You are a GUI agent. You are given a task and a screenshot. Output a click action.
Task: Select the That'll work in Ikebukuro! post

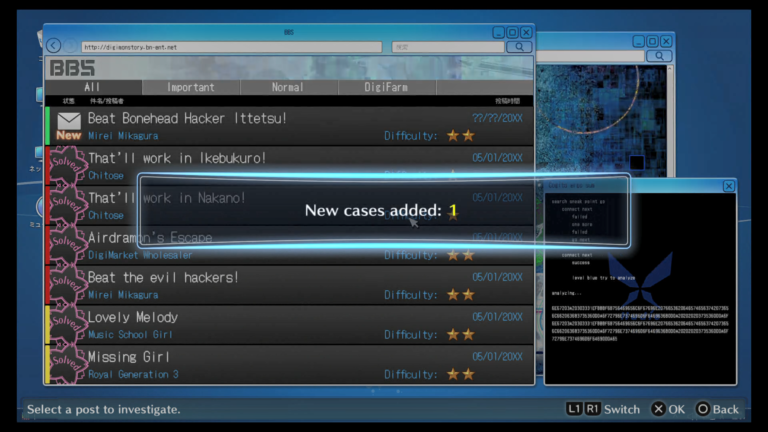(177, 158)
